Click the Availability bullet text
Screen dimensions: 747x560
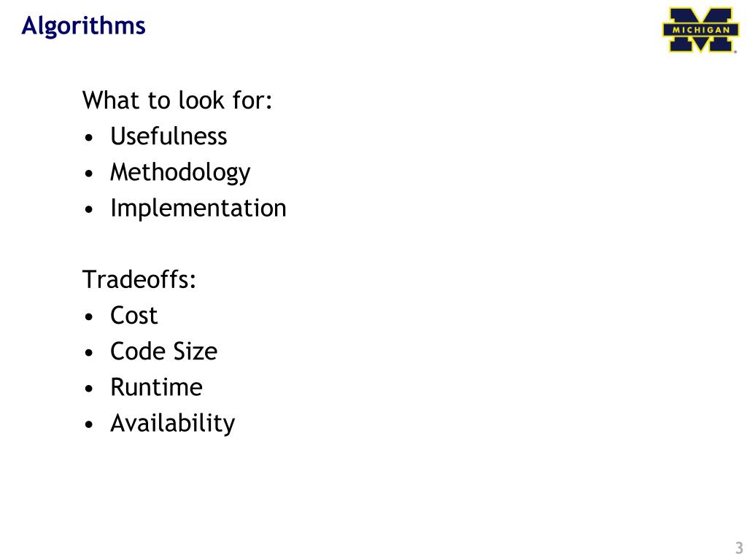(x=172, y=424)
